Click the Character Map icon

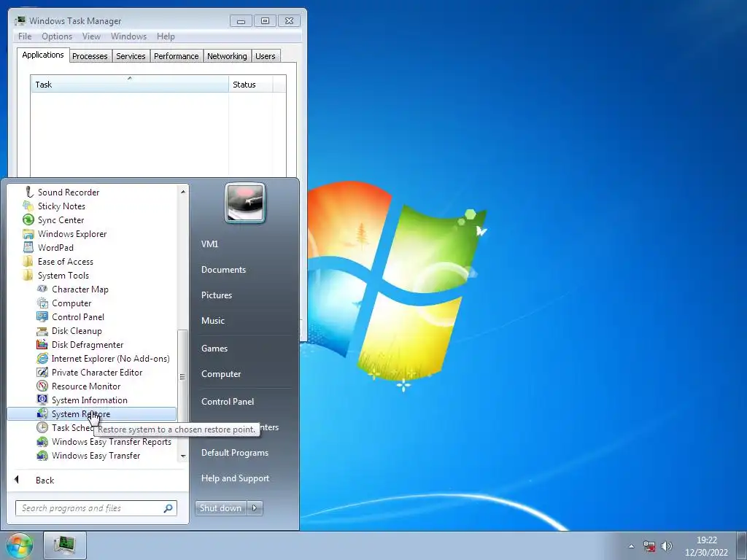42,289
